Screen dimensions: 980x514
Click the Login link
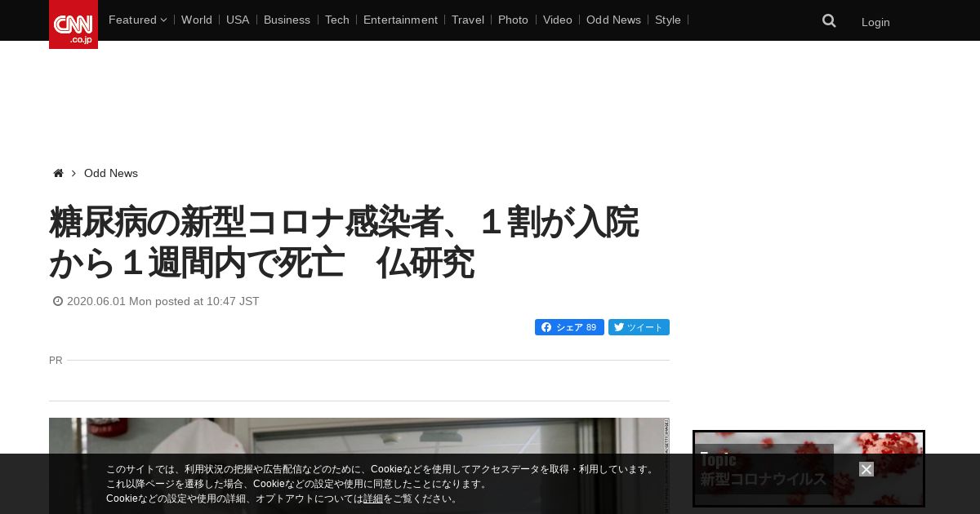tap(875, 22)
